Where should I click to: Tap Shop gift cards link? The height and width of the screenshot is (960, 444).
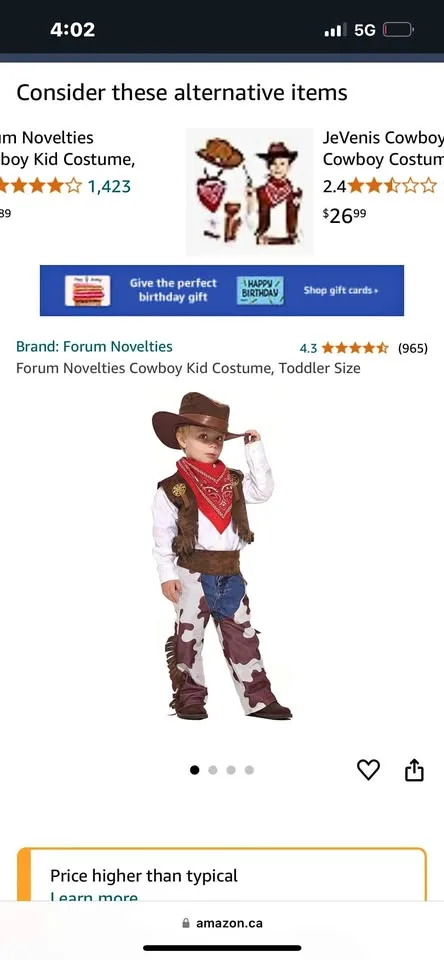pyautogui.click(x=341, y=290)
